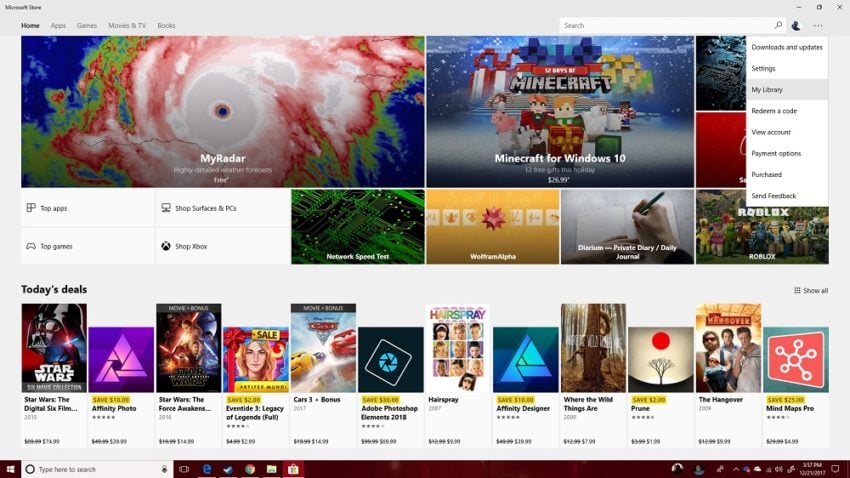Open Task View from the taskbar

click(184, 469)
